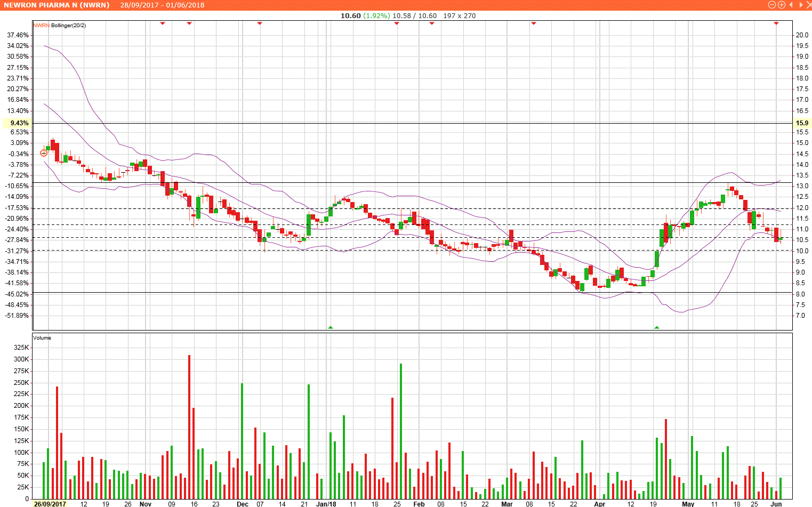Click the -51.89% percentage axis label
This screenshot has height=507, width=812.
pos(17,316)
